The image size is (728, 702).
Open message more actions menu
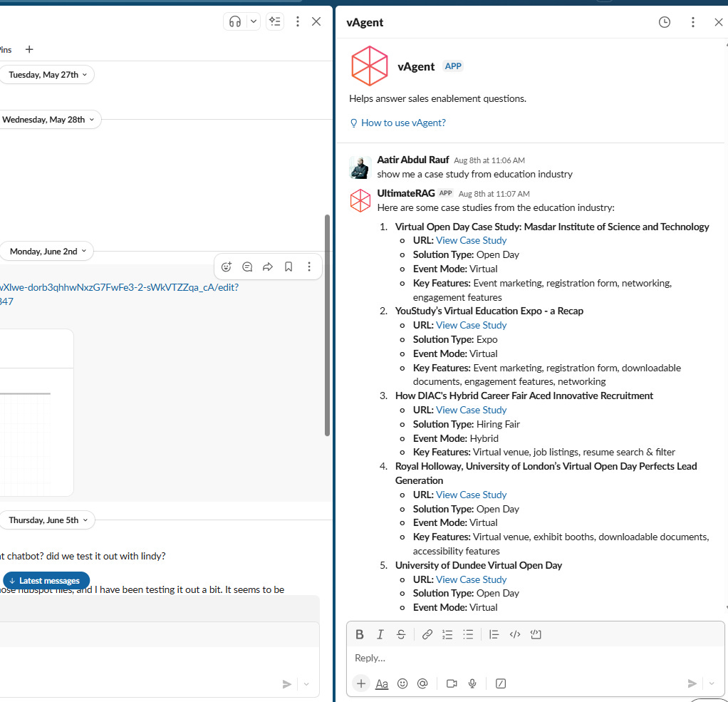(309, 267)
